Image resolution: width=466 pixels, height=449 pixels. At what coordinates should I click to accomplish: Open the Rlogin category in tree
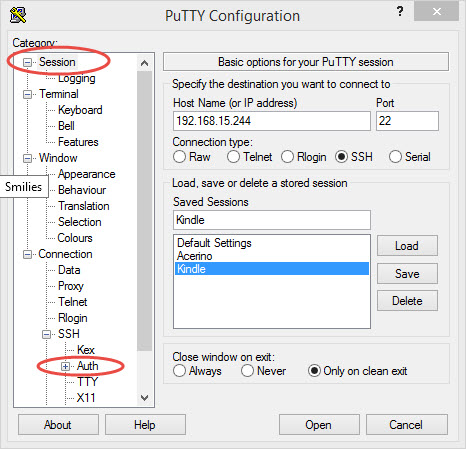(73, 318)
